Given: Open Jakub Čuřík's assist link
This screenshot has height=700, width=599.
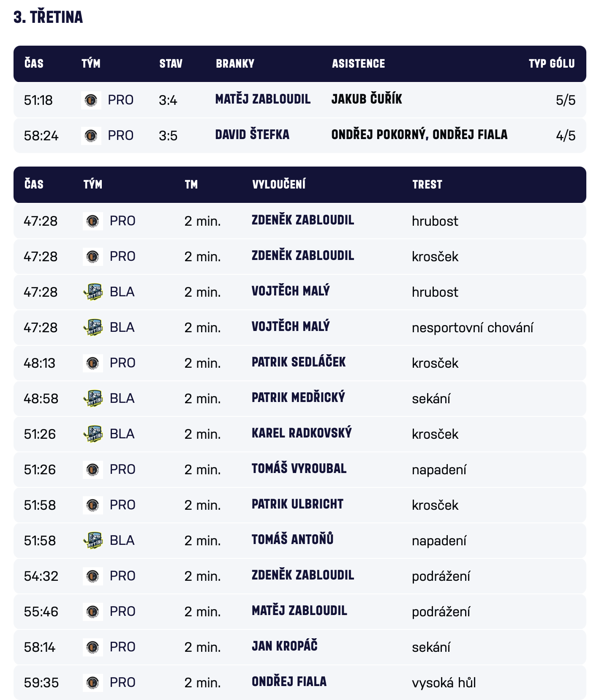Looking at the screenshot, I should tap(367, 99).
